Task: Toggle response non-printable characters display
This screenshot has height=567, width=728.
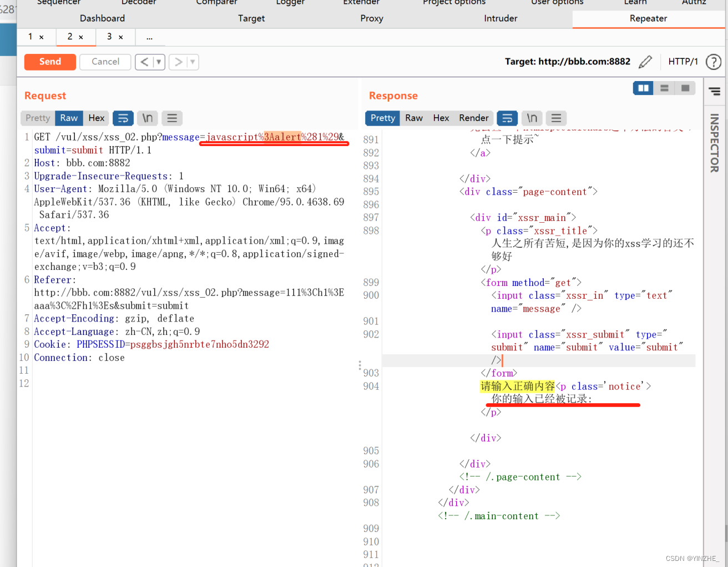Action: pyautogui.click(x=532, y=118)
